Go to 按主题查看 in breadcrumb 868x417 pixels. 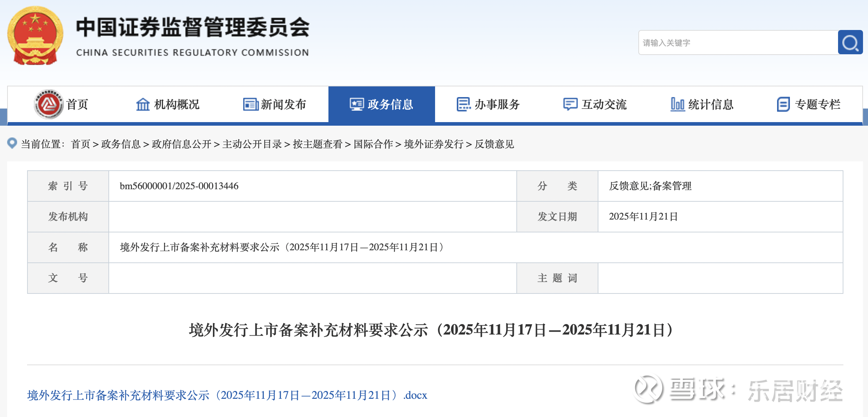(x=317, y=144)
